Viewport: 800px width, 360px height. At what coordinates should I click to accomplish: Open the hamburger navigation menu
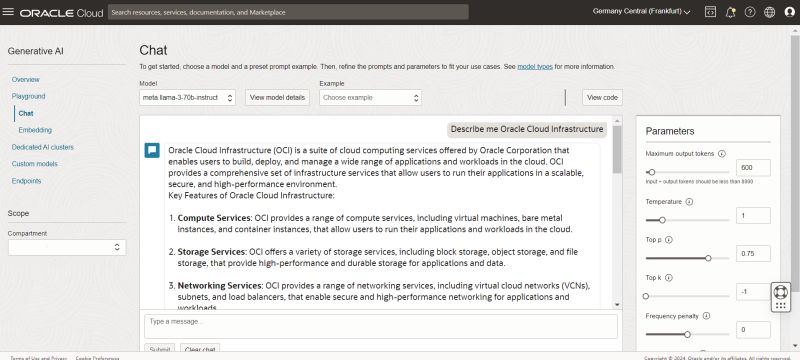coord(8,12)
